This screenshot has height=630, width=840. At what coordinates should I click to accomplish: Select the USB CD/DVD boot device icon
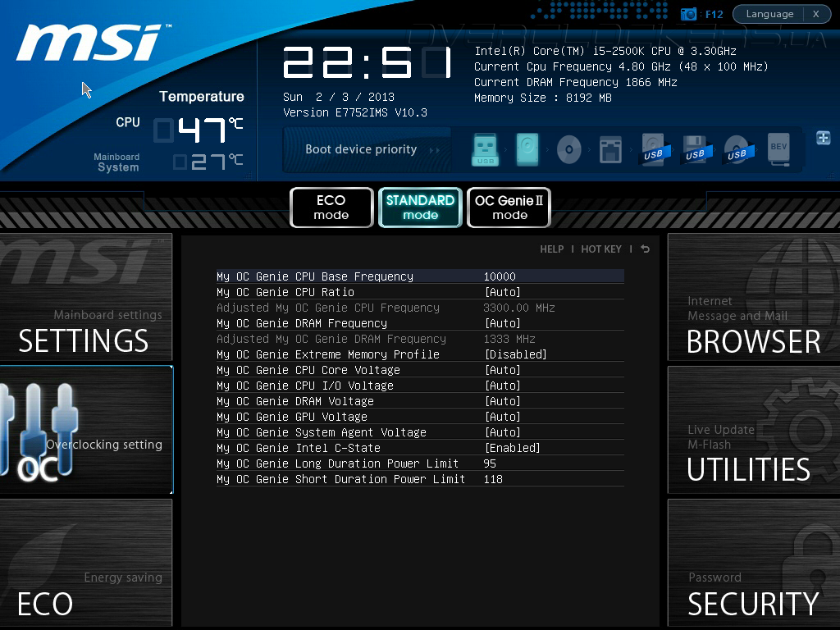737,150
